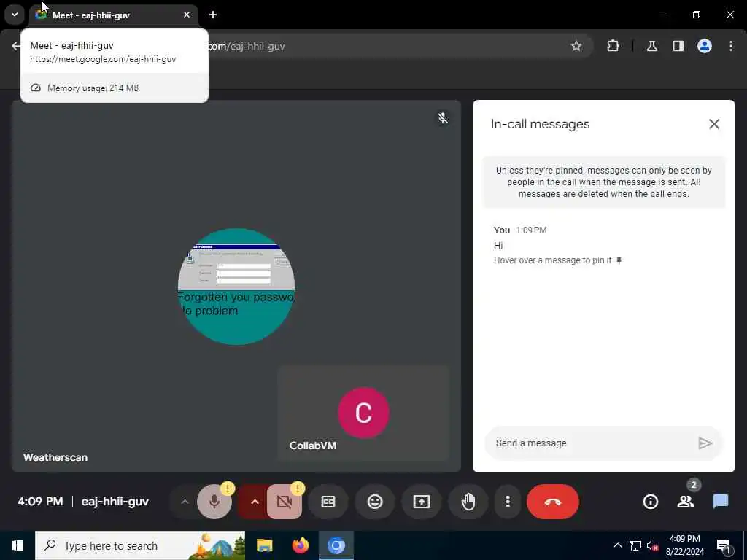
Task: Open more options three-dot menu in call bar
Action: [508, 502]
